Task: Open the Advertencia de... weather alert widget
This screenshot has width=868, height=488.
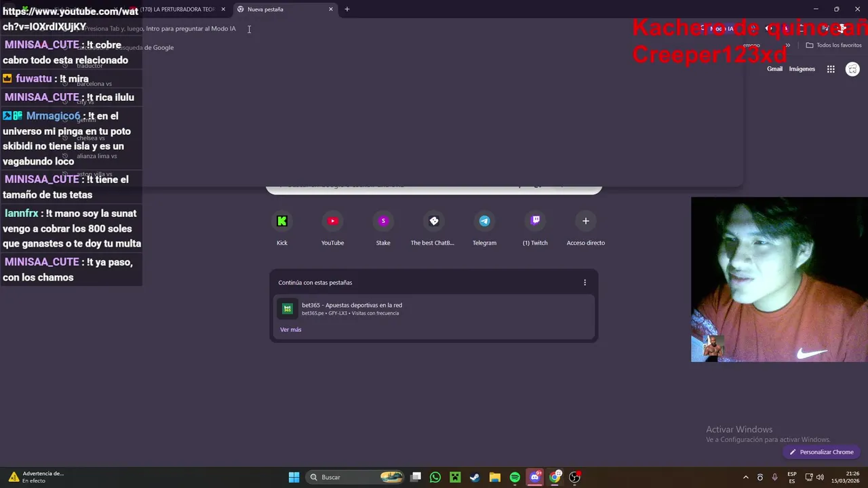Action: (36, 477)
